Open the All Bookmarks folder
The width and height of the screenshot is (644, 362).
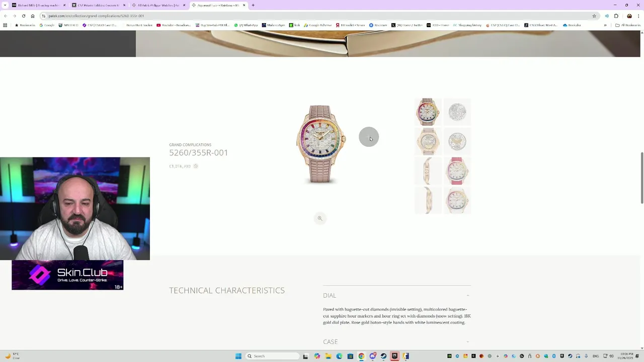click(628, 25)
